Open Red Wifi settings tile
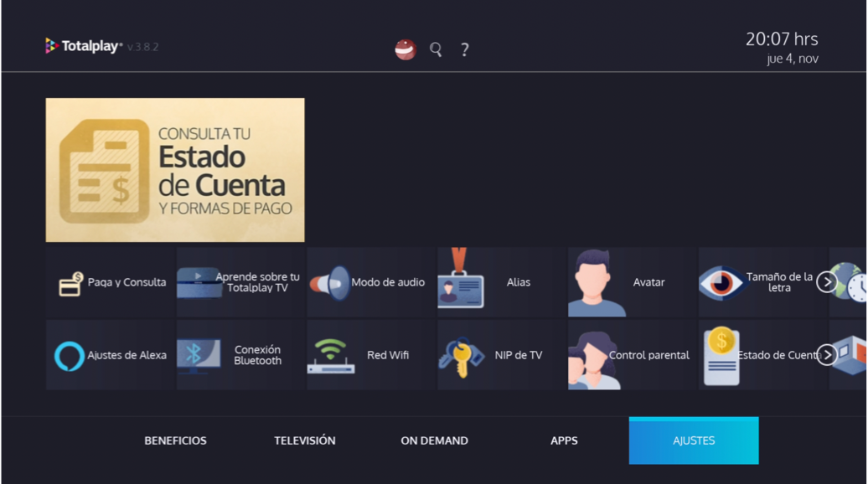 click(x=371, y=355)
